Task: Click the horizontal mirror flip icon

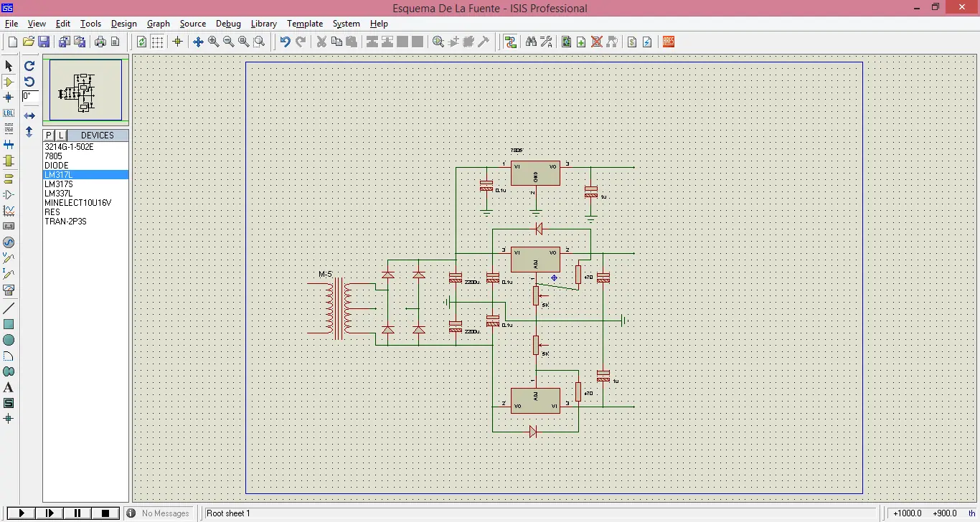Action: pos(29,115)
